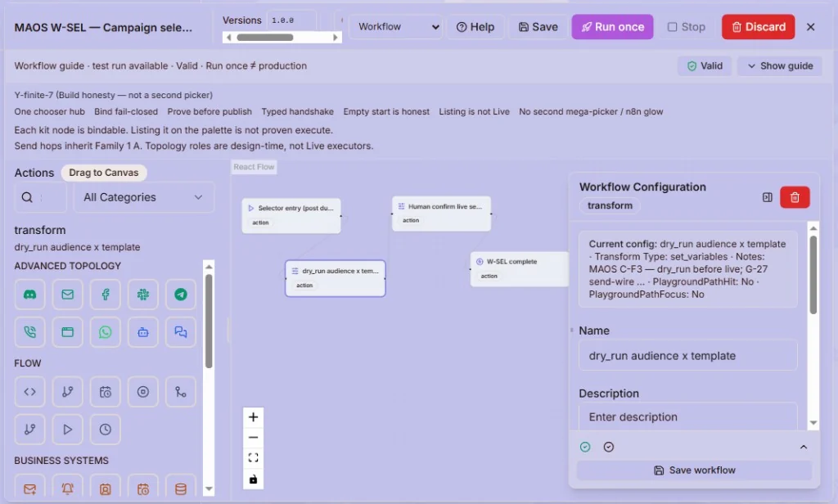Collapse the bottom status section chevron
Screen dimensions: 838x504
coord(804,447)
